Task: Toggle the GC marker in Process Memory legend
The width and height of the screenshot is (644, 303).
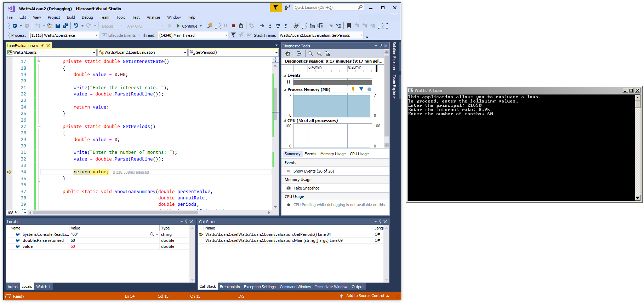Action: (x=353, y=89)
